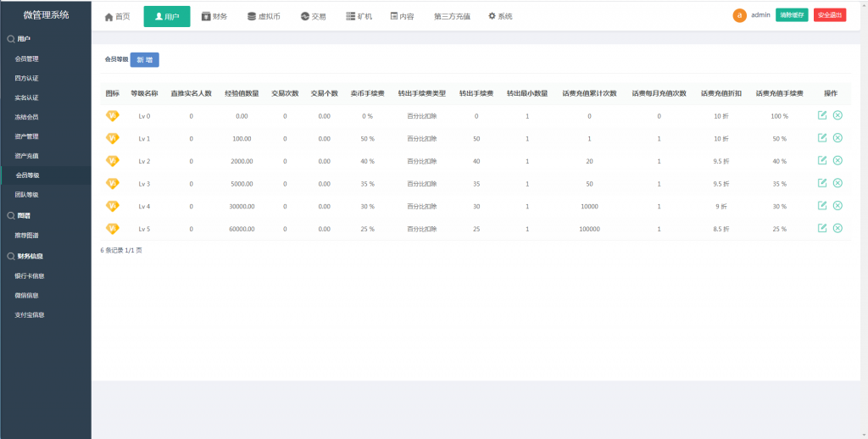Collapse the 用户 section in the sidebar
The height and width of the screenshot is (439, 868).
click(24, 39)
